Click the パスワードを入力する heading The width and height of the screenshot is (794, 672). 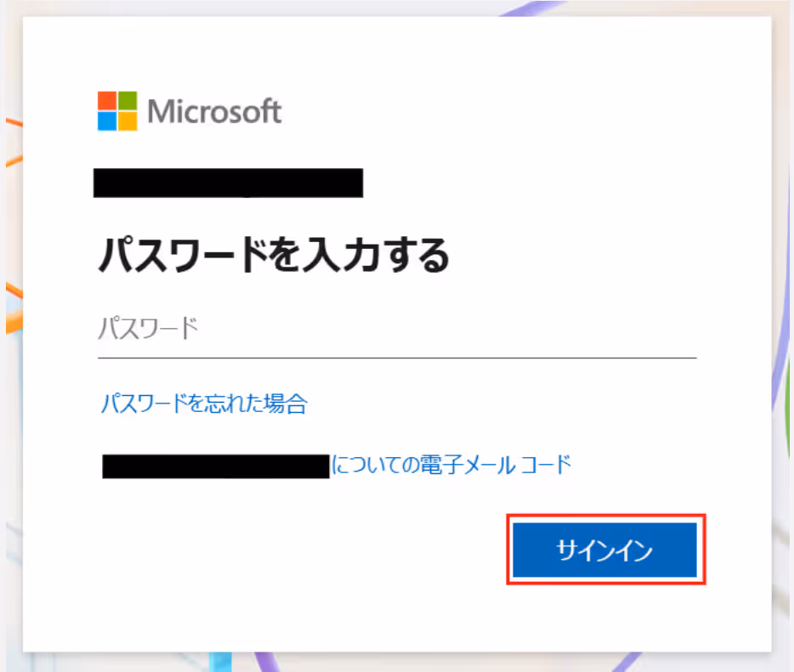pyautogui.click(x=274, y=255)
